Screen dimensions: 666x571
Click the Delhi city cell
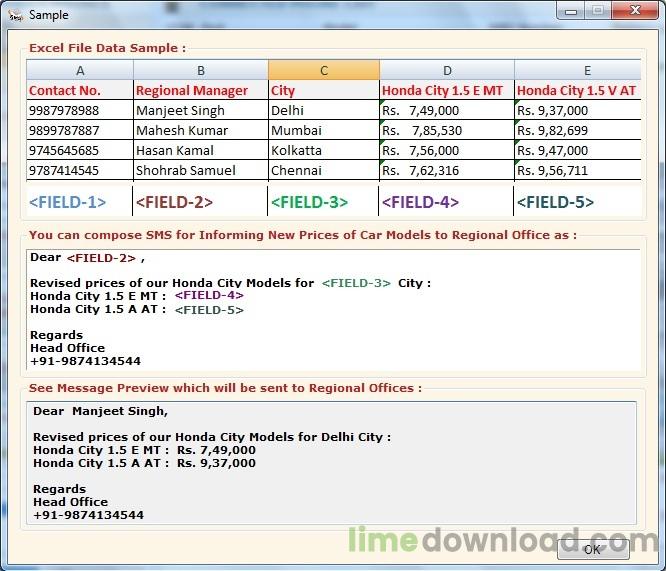(324, 110)
